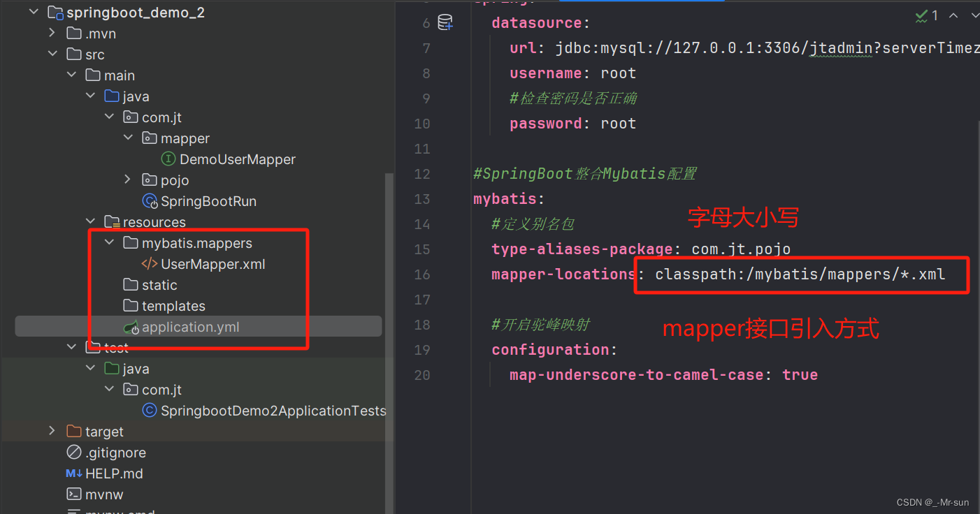Screen dimensions: 980x514
Task: Click the 'true' value on line 20
Action: 800,375
